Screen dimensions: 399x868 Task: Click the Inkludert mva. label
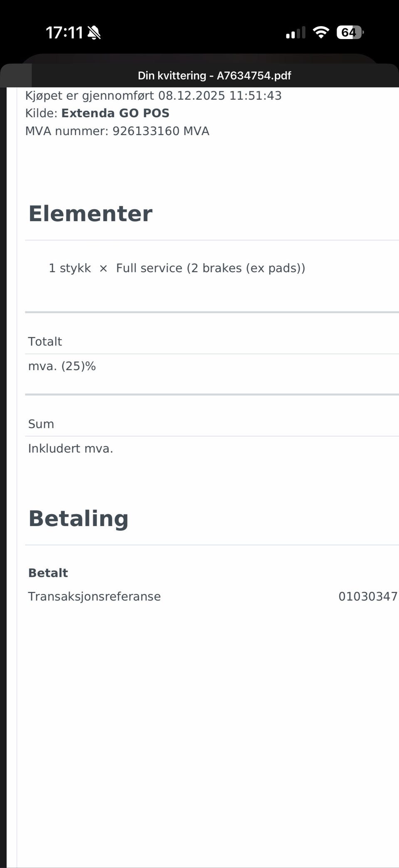click(x=70, y=448)
